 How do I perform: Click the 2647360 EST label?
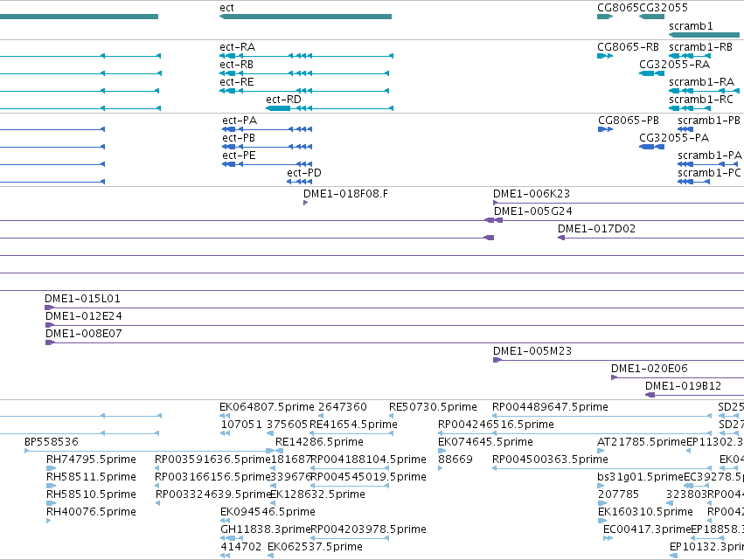pyautogui.click(x=343, y=407)
